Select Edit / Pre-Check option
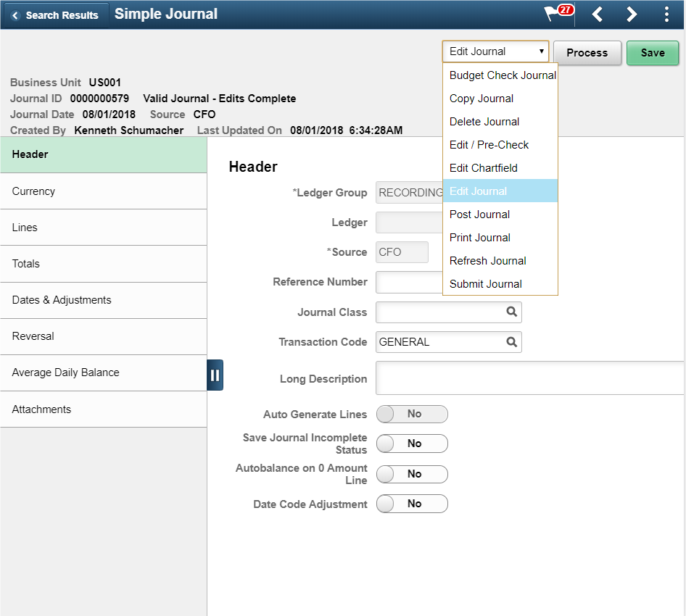The image size is (686, 616). tap(500, 145)
